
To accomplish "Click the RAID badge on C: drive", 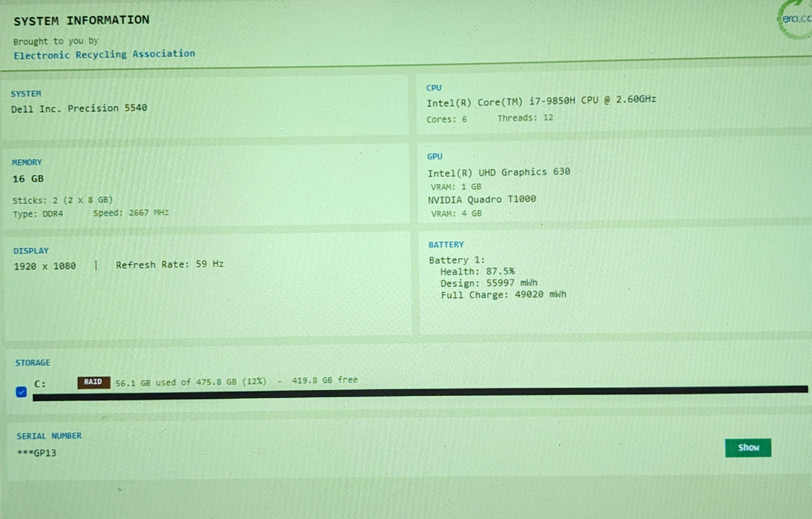I will pos(93,382).
